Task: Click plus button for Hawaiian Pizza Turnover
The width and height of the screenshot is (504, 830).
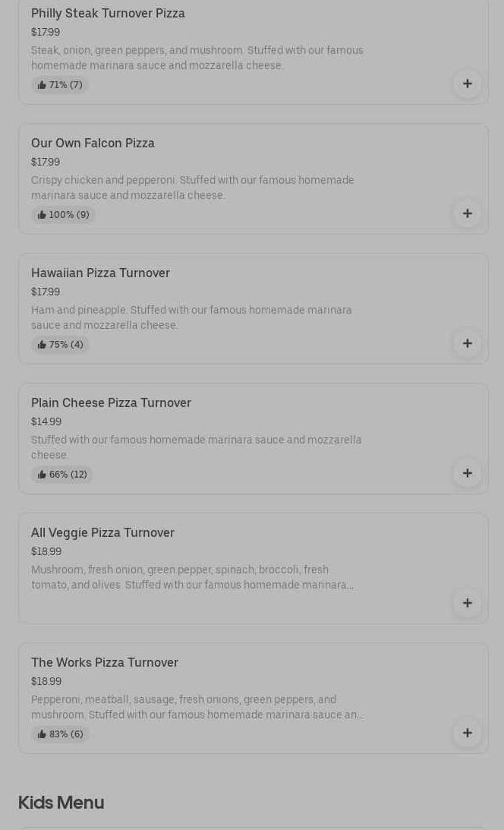Action: [x=467, y=343]
